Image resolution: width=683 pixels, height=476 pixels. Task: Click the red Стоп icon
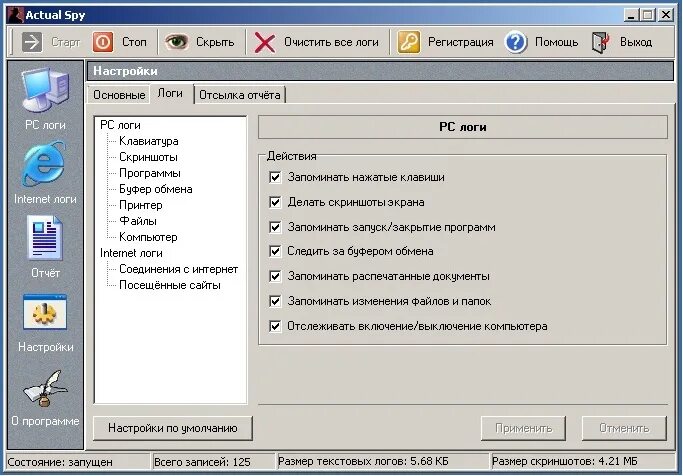point(103,42)
